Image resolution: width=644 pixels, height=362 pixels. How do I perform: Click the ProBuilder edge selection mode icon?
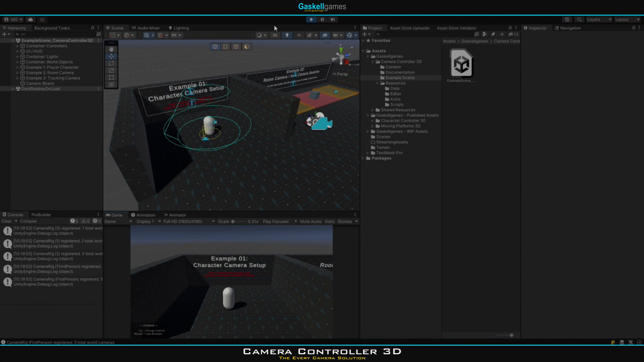(236, 47)
